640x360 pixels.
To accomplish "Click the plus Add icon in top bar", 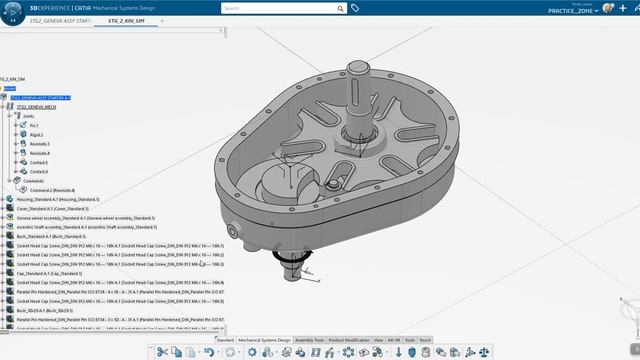I will (x=623, y=8).
